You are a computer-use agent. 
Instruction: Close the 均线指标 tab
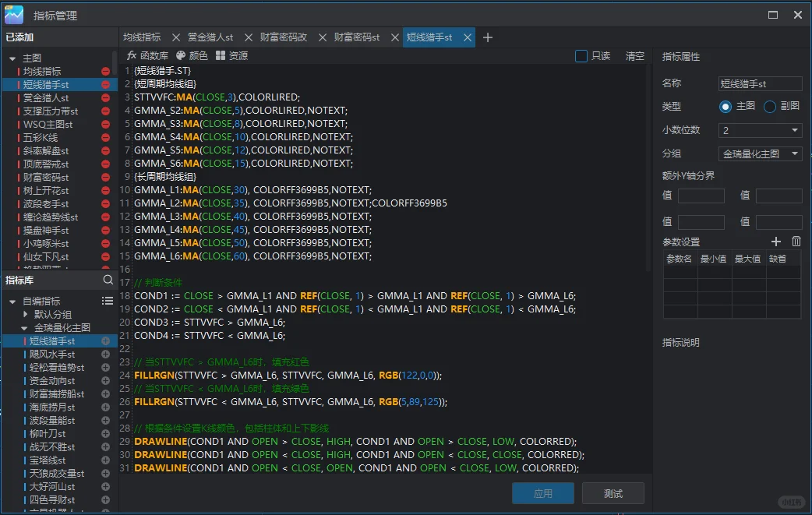(x=175, y=37)
